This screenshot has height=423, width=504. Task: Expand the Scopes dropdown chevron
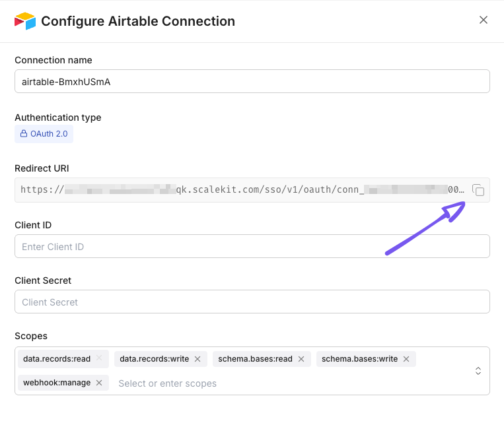pos(478,371)
